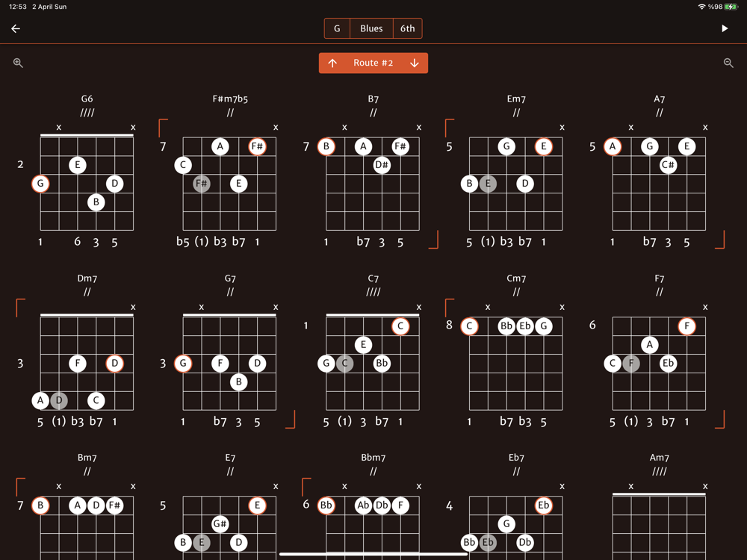Open the 6th string selector

coord(407,28)
